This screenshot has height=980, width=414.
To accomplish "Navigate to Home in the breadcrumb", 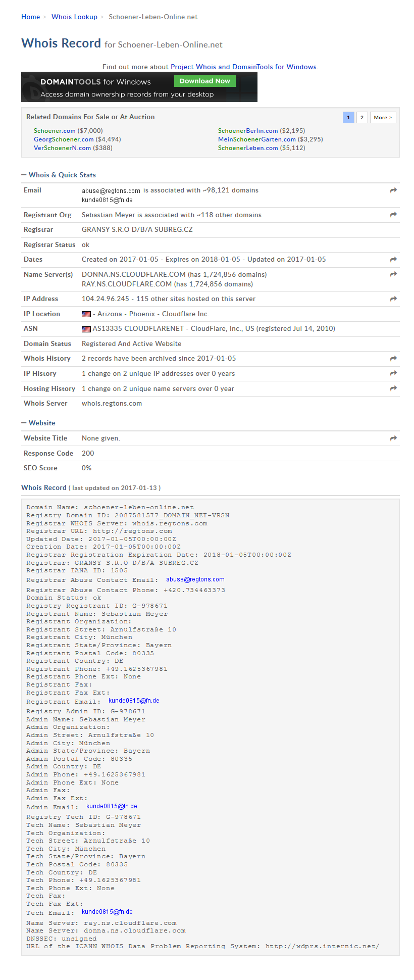I will (31, 17).
